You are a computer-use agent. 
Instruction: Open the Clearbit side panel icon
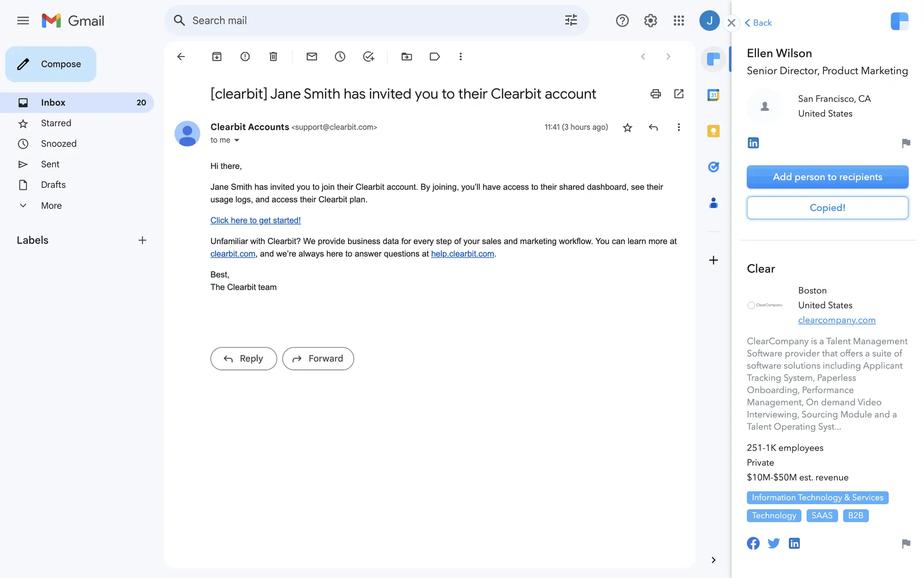[713, 59]
